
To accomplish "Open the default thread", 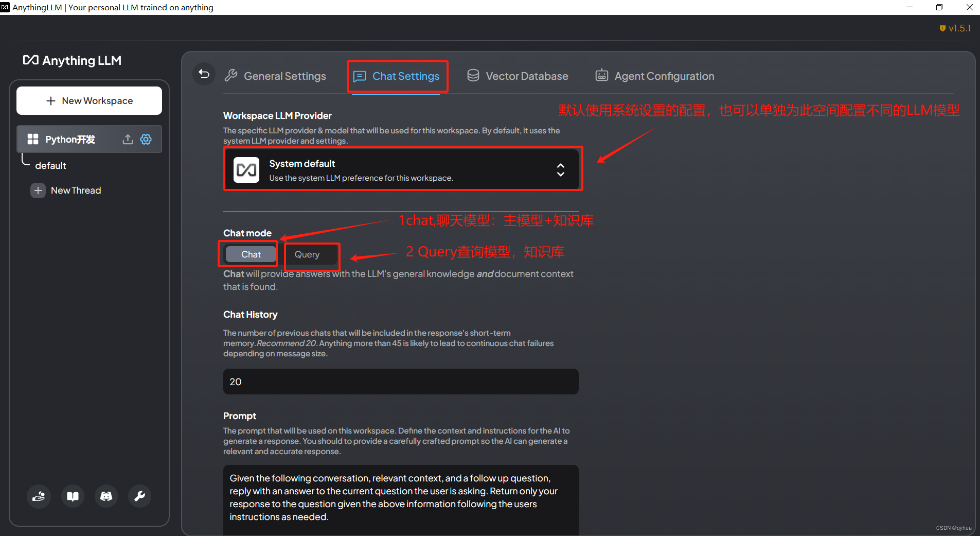I will [x=50, y=166].
